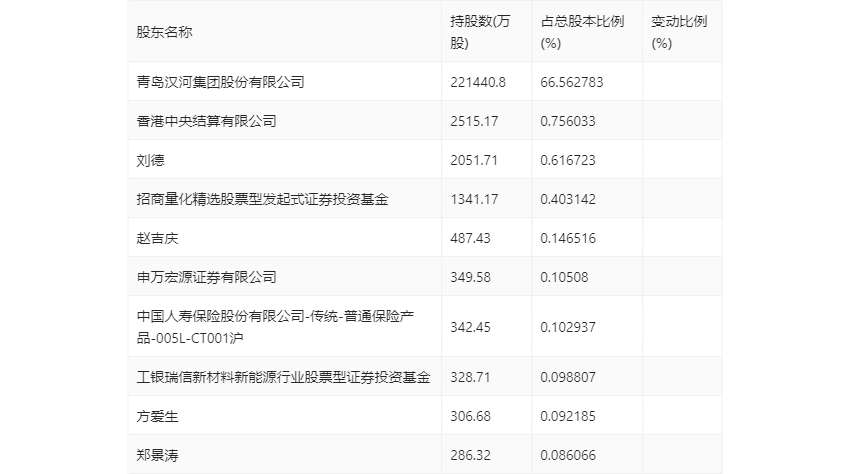
Task: Click the value 286.32
Action: click(x=470, y=455)
